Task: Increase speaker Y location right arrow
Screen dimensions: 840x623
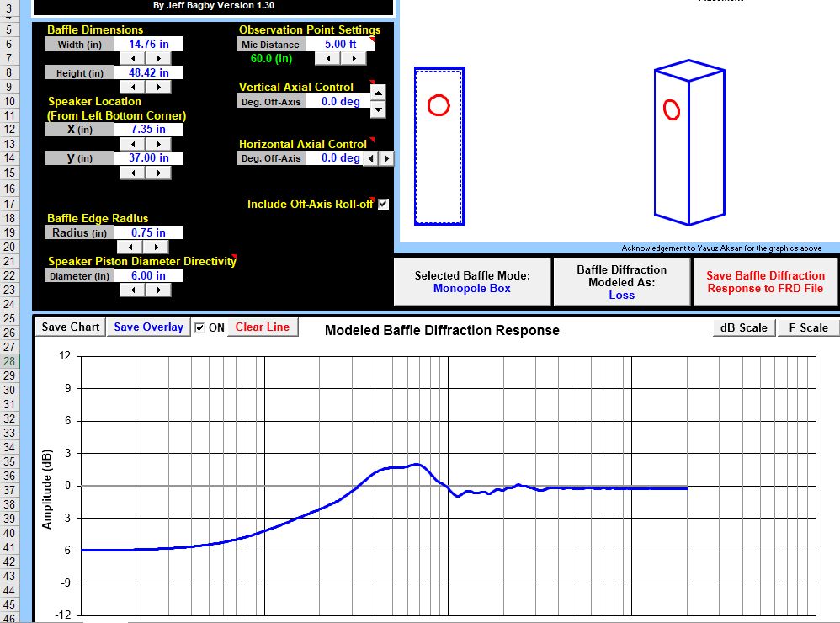Action: pos(158,173)
